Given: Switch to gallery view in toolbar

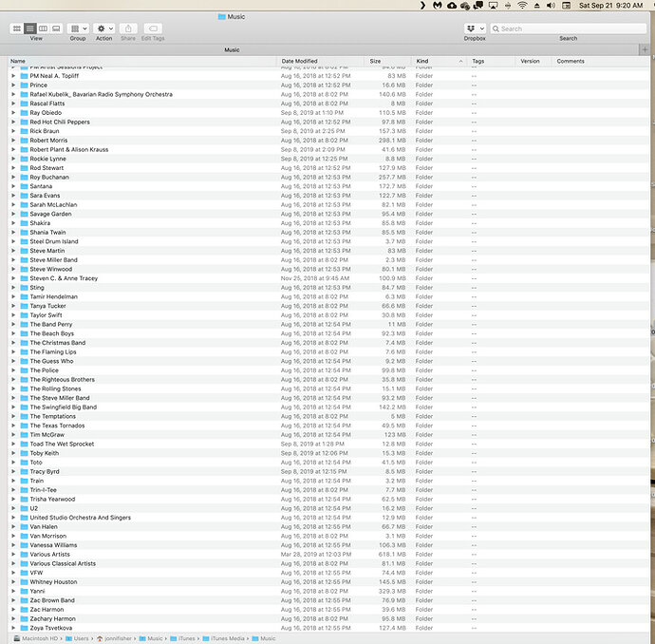Looking at the screenshot, I should [x=56, y=28].
